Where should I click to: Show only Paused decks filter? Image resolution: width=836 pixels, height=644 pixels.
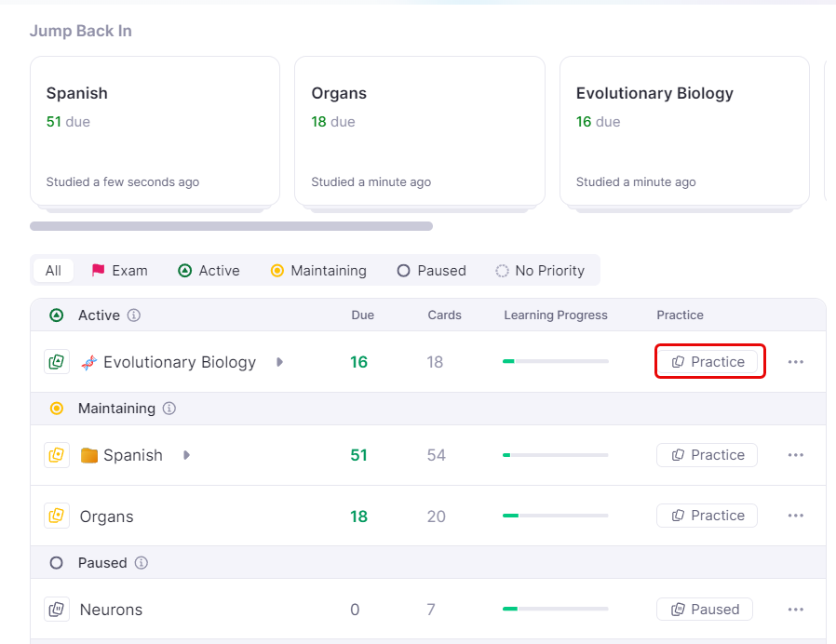click(x=431, y=271)
